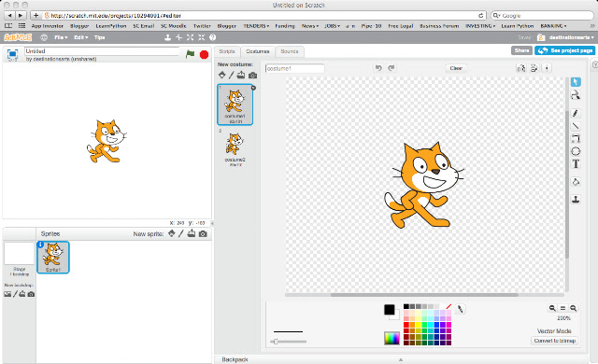598x364 pixels.
Task: Open the File menu
Action: [x=61, y=37]
